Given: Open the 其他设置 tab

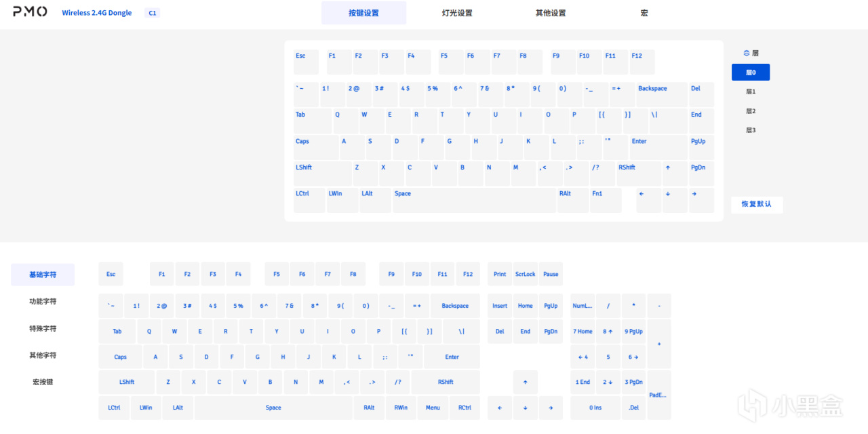Looking at the screenshot, I should 550,13.
